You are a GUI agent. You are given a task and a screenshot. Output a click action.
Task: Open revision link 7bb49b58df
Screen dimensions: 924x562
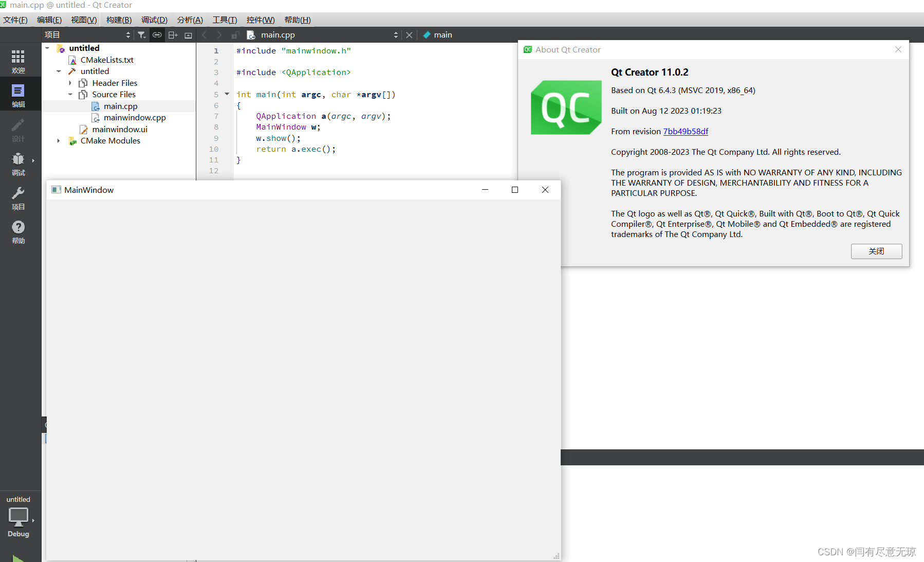pos(686,132)
